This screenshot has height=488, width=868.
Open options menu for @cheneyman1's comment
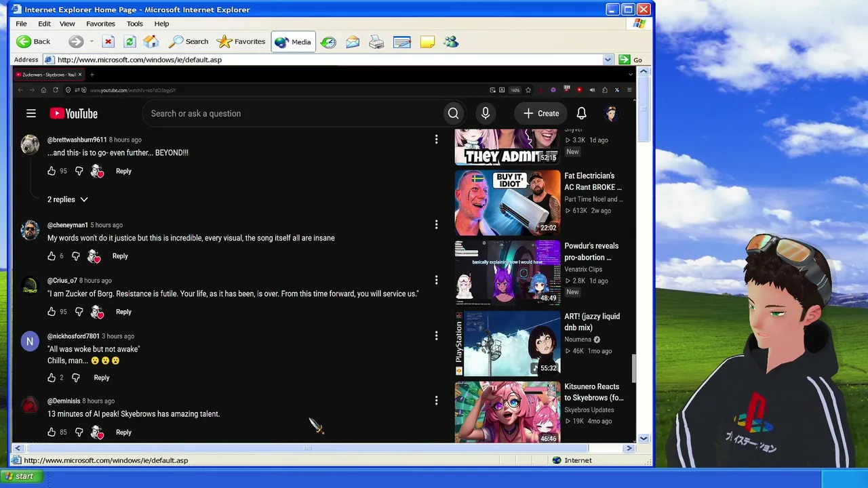[x=436, y=224]
